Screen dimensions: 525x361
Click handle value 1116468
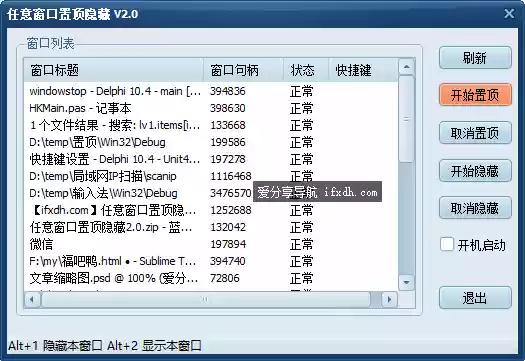pos(231,176)
